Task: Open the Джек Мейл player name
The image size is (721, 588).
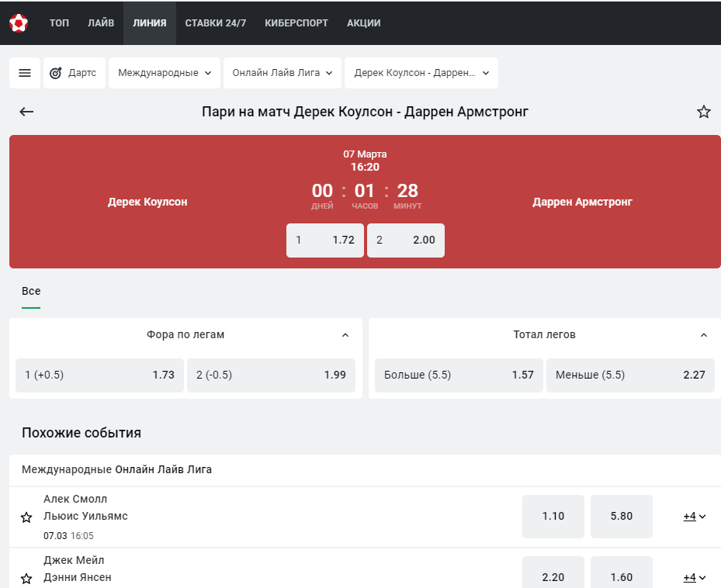Action: tap(74, 560)
